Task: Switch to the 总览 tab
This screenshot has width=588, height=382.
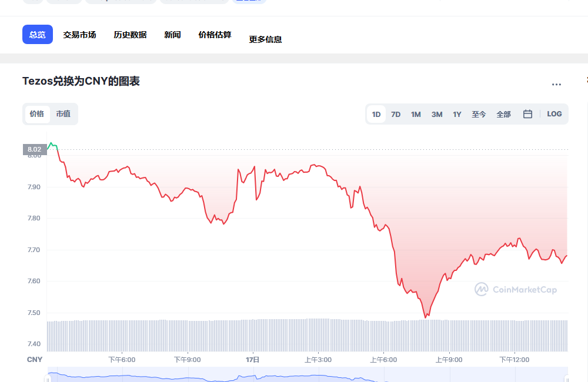Action: [x=38, y=35]
